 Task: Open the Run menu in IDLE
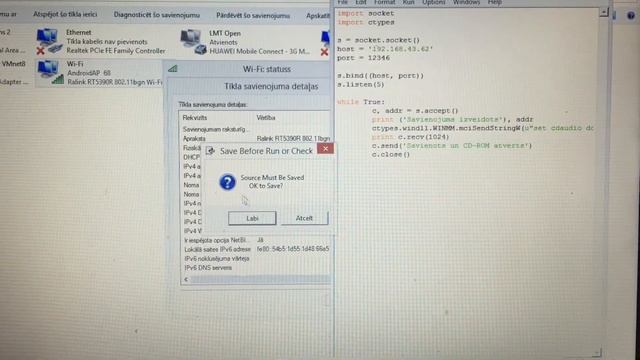408,2
